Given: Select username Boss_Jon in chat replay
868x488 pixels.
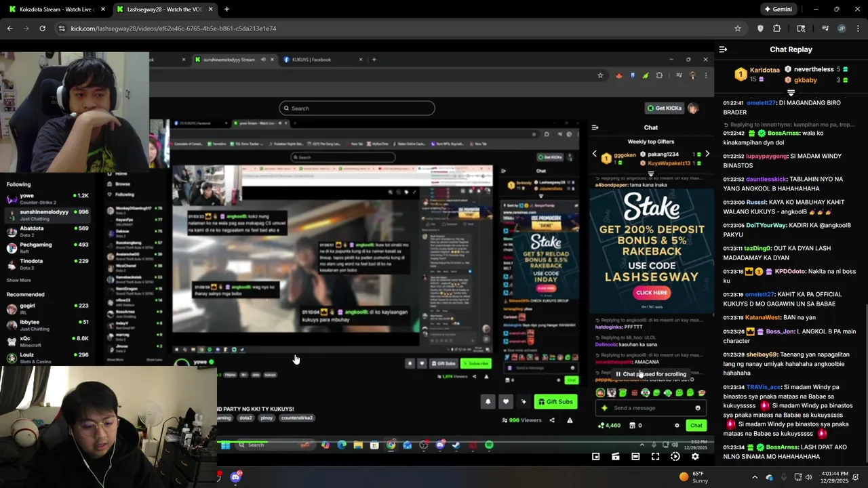Looking at the screenshot, I should pyautogui.click(x=780, y=331).
